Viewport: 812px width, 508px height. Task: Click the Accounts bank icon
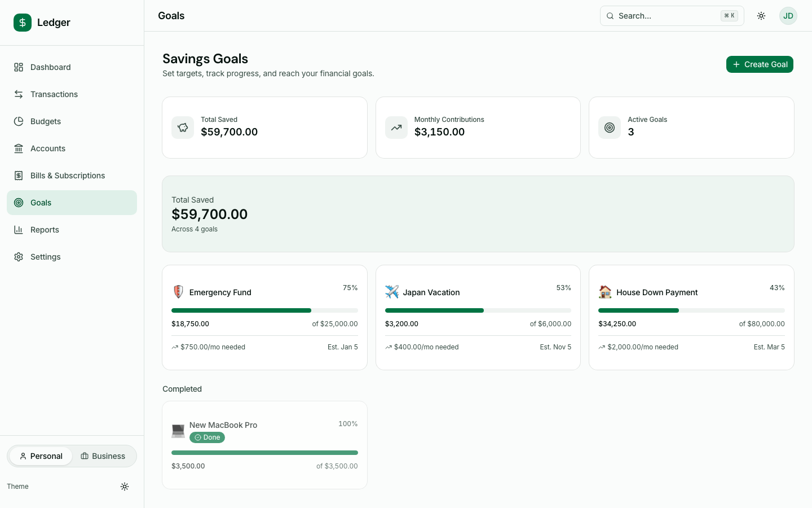click(x=18, y=148)
